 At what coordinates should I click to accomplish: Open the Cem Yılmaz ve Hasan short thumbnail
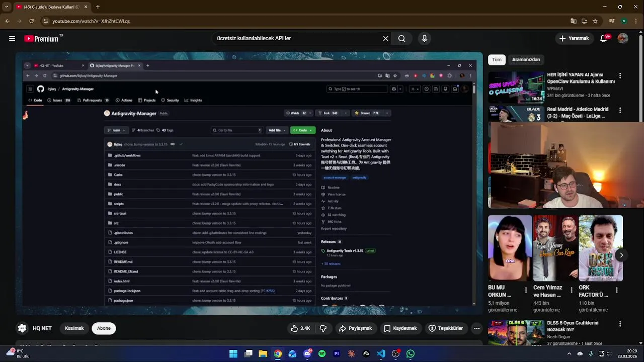point(555,248)
